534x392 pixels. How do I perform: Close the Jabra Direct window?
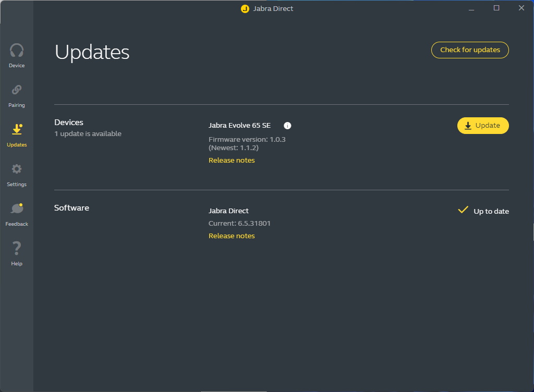(x=521, y=8)
